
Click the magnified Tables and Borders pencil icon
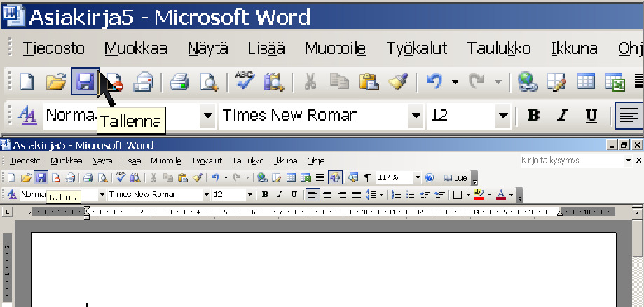click(x=556, y=81)
